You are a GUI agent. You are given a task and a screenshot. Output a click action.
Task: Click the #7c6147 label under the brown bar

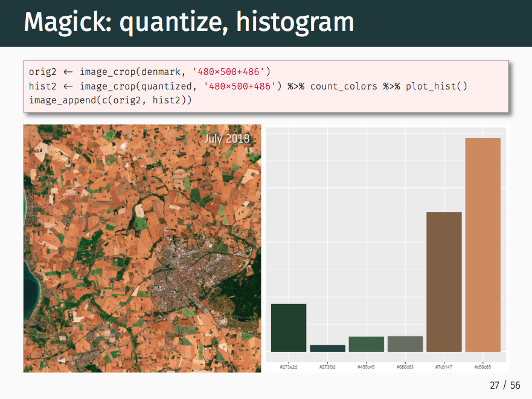coord(444,366)
